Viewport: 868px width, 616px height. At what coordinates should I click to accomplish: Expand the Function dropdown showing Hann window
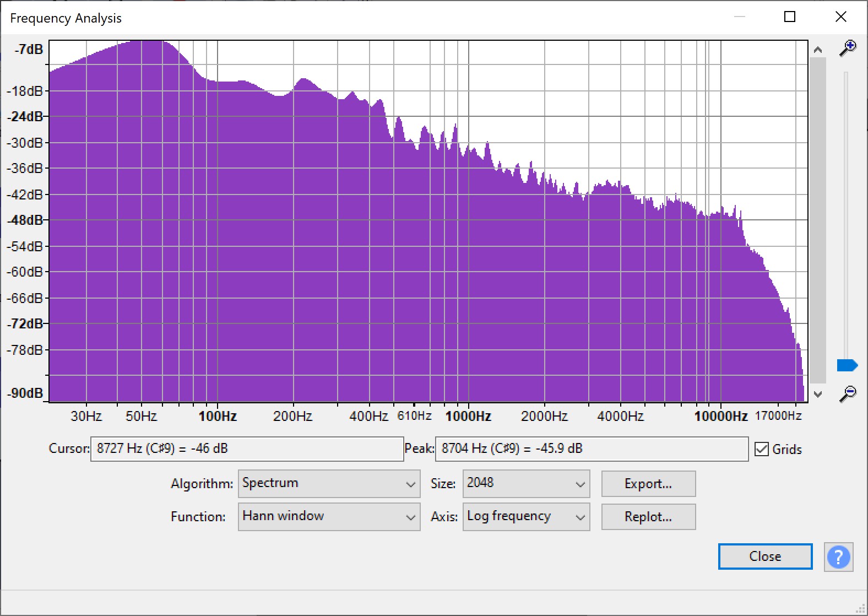(x=329, y=517)
